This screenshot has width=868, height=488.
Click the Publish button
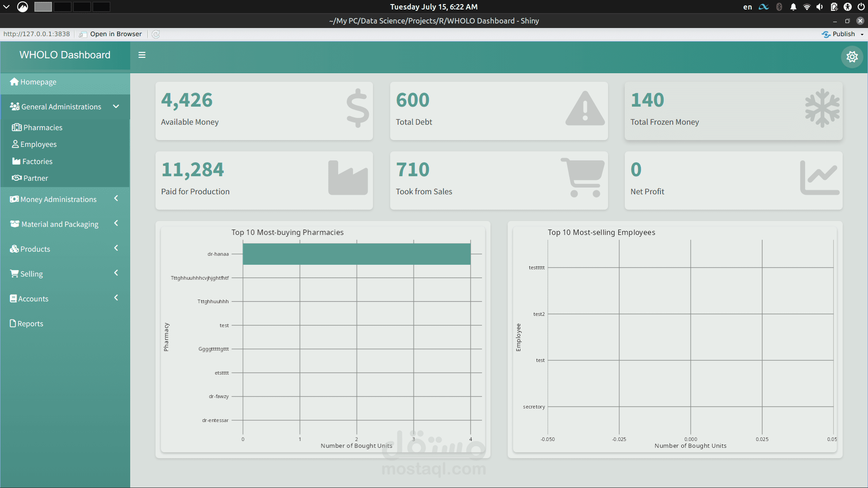pyautogui.click(x=840, y=34)
